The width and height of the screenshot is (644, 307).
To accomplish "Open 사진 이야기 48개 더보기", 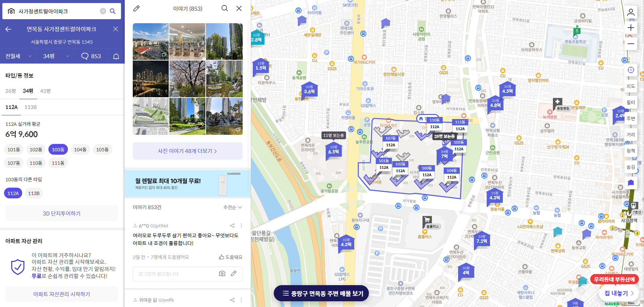I will (x=188, y=151).
